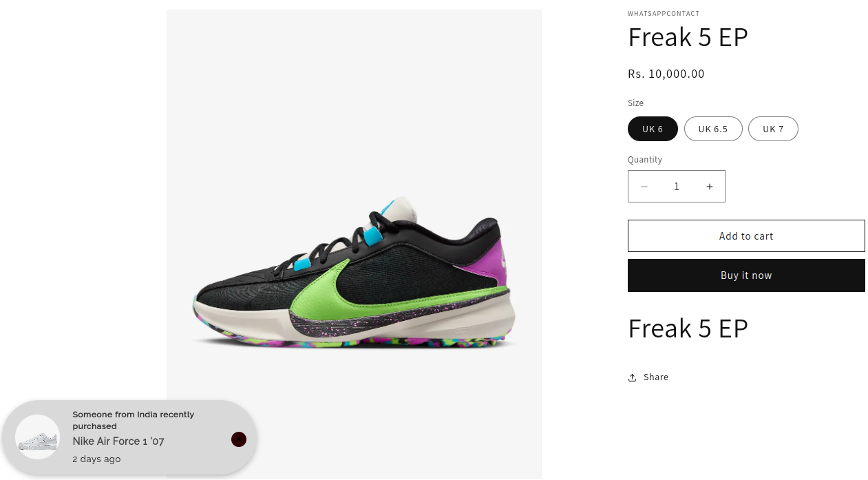Open the Air Force 1 thumbnail in popup
This screenshot has width=868, height=480.
point(38,437)
